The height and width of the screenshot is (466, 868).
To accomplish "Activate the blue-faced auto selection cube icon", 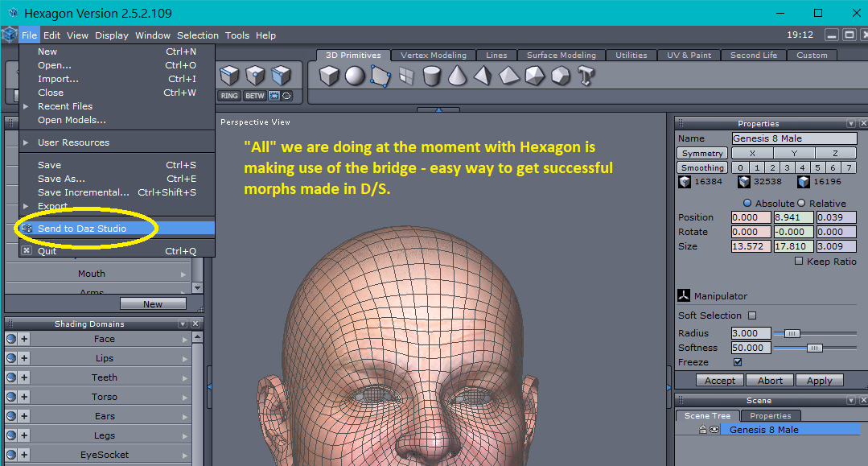I will tap(282, 76).
